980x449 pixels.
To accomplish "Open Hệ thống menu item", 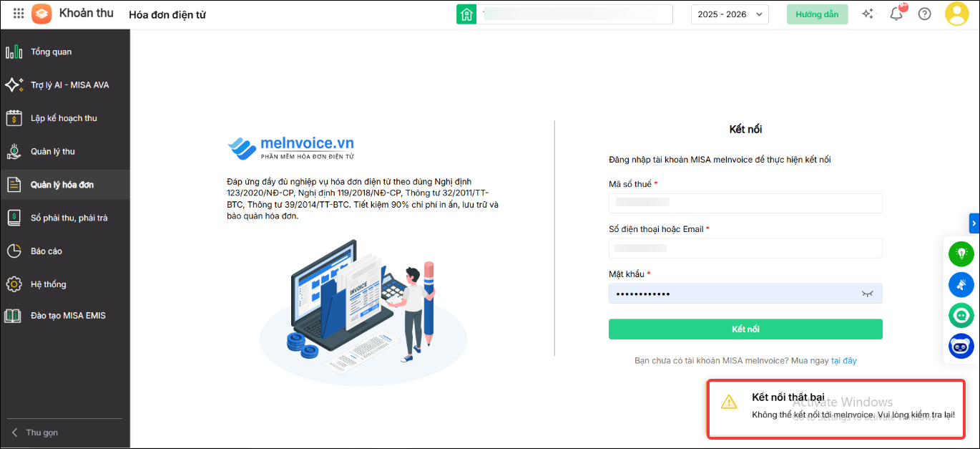I will tap(65, 284).
